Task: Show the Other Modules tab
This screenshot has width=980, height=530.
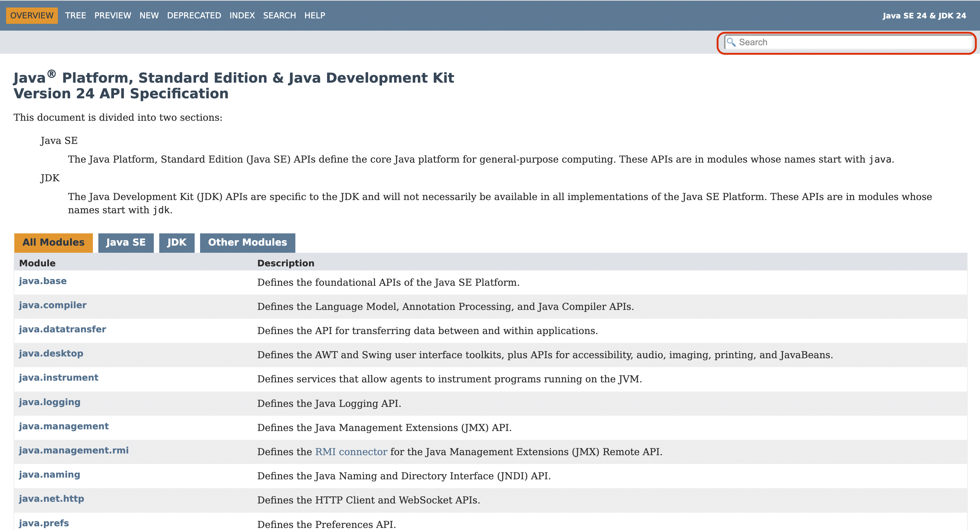Action: 247,242
